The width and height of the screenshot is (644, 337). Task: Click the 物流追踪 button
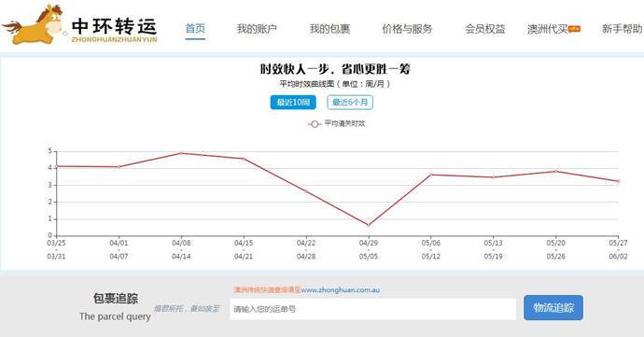(553, 307)
